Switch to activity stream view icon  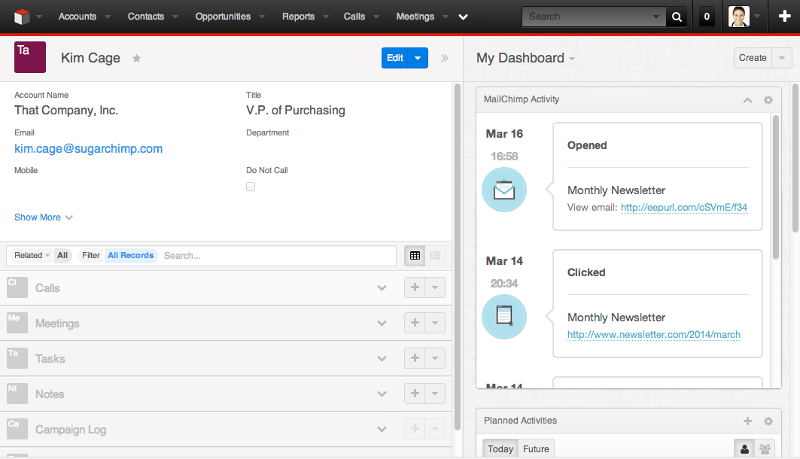click(x=435, y=256)
